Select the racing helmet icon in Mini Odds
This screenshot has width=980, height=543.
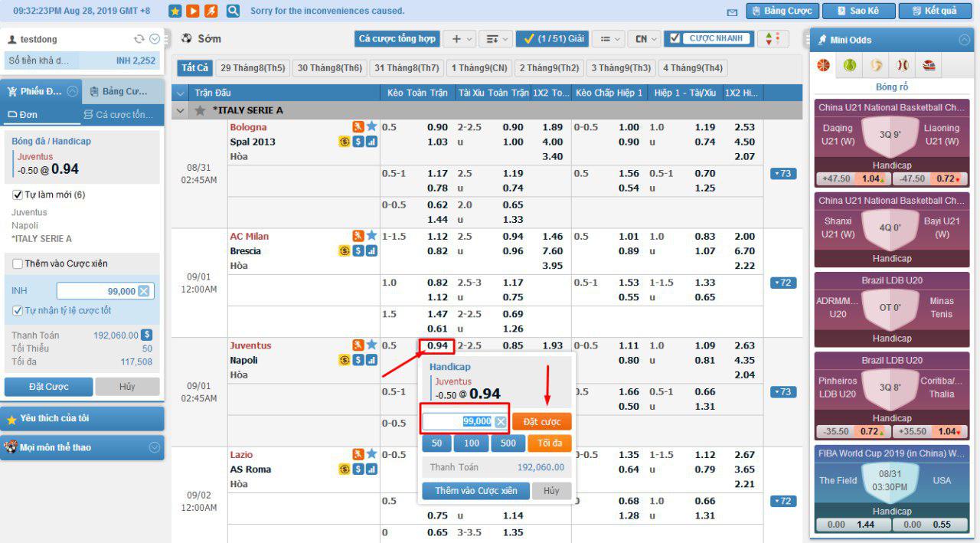(x=929, y=66)
